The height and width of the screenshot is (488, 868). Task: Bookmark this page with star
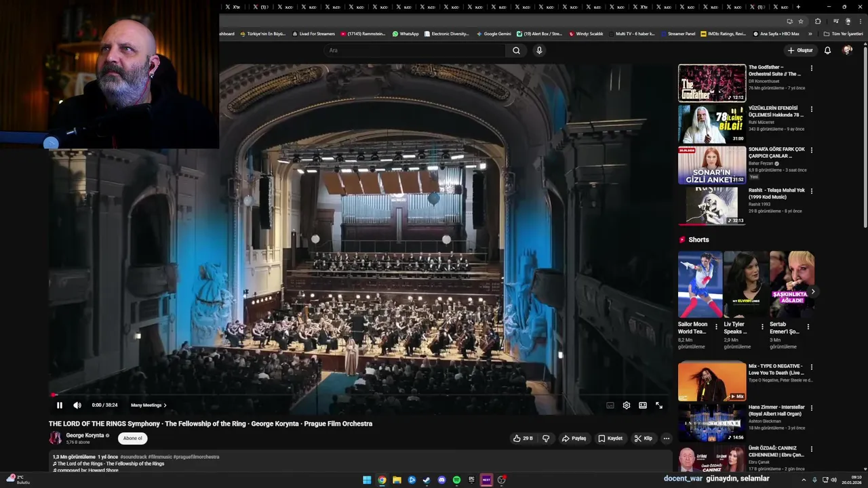pos(801,21)
